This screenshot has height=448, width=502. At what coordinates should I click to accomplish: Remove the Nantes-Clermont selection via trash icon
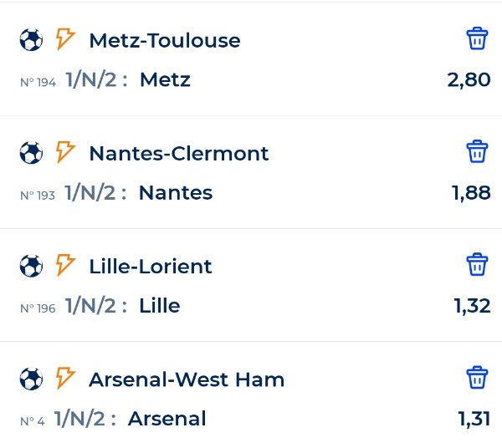477,151
